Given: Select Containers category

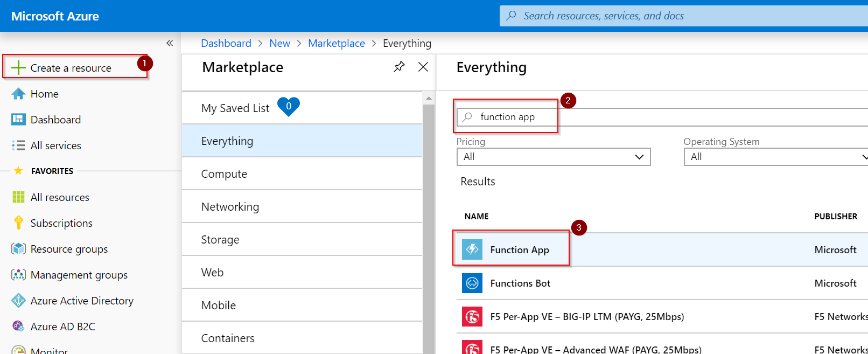Looking at the screenshot, I should tap(302, 338).
